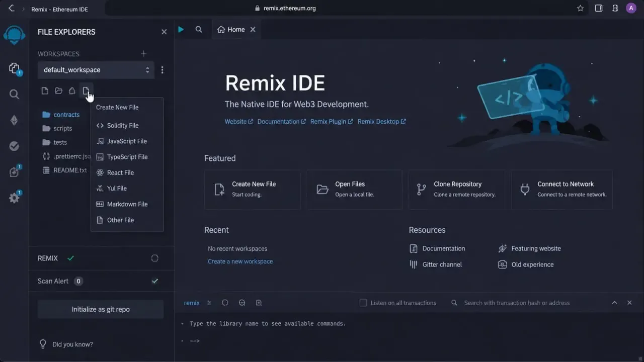Open the default_workspace dropdown
Screen dimensions: 644x362
click(x=97, y=70)
